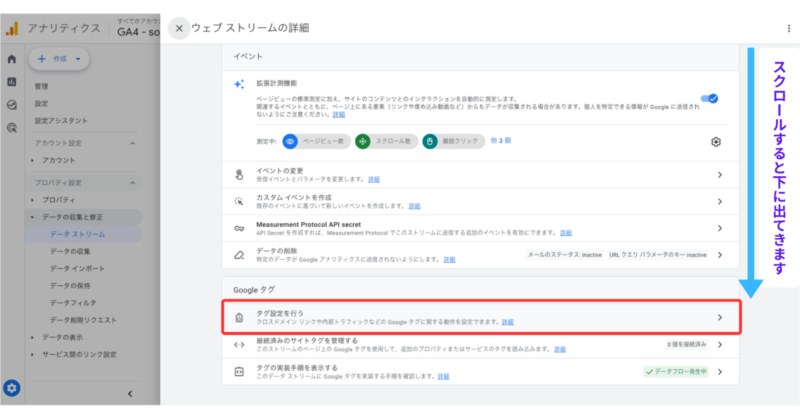The width and height of the screenshot is (800, 420).
Task: Open データの削除 row chevron
Action: coord(719,255)
